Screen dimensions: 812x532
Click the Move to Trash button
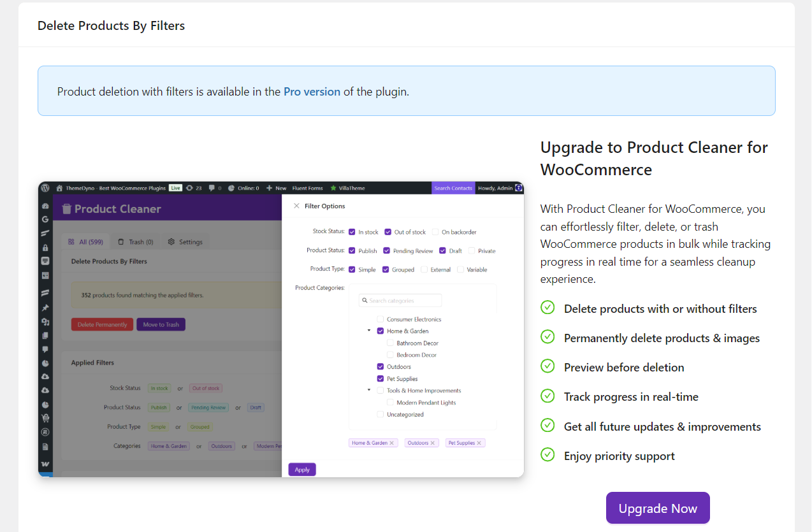tap(161, 324)
